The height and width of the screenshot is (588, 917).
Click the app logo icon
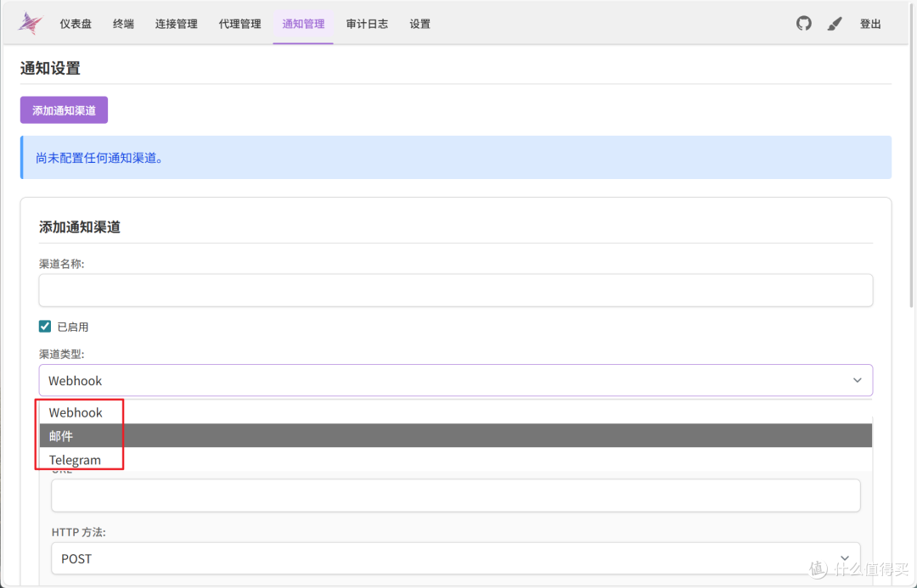pyautogui.click(x=31, y=24)
